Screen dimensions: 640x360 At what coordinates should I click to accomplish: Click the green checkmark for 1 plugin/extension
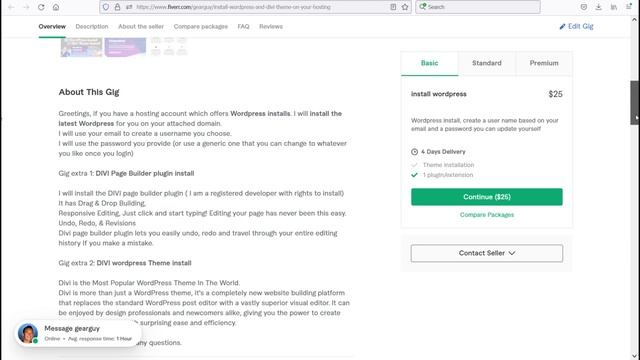[414, 175]
